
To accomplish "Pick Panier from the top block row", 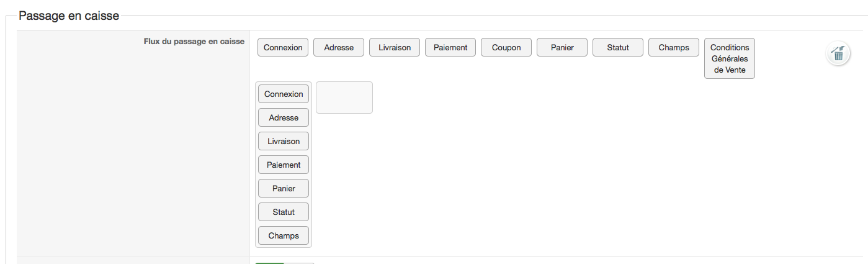I will pyautogui.click(x=562, y=47).
